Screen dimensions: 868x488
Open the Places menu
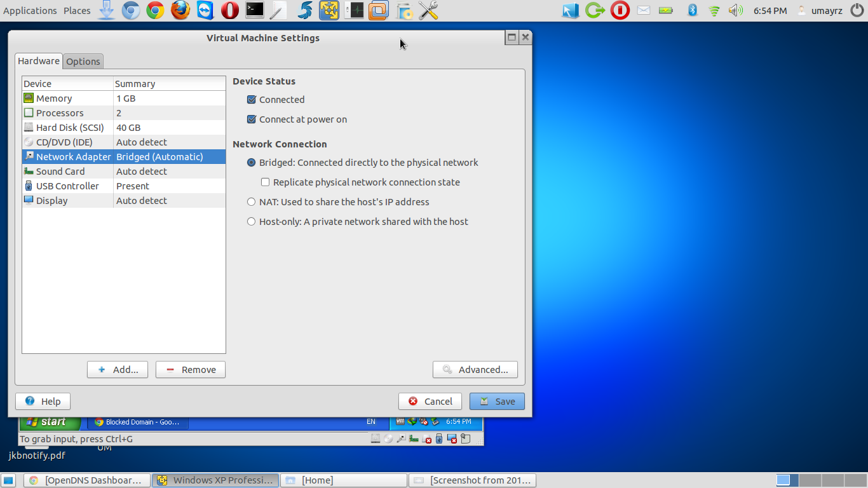pyautogui.click(x=77, y=10)
